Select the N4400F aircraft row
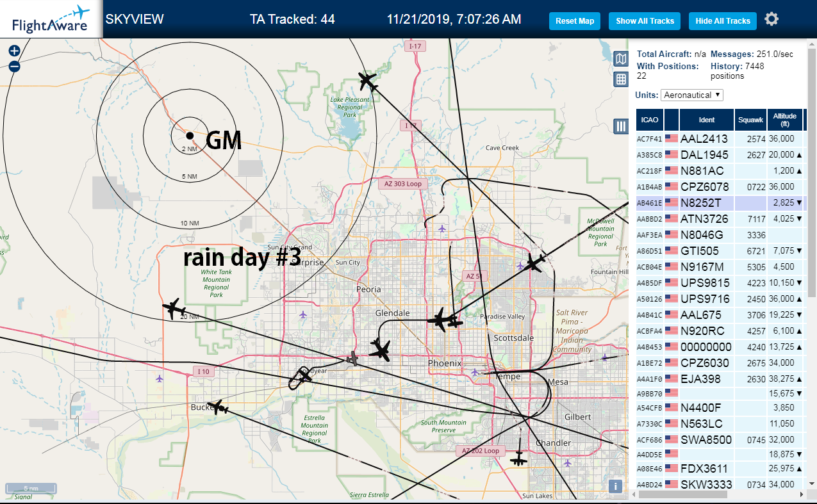Screen dimensions: 817x504 click(x=720, y=407)
